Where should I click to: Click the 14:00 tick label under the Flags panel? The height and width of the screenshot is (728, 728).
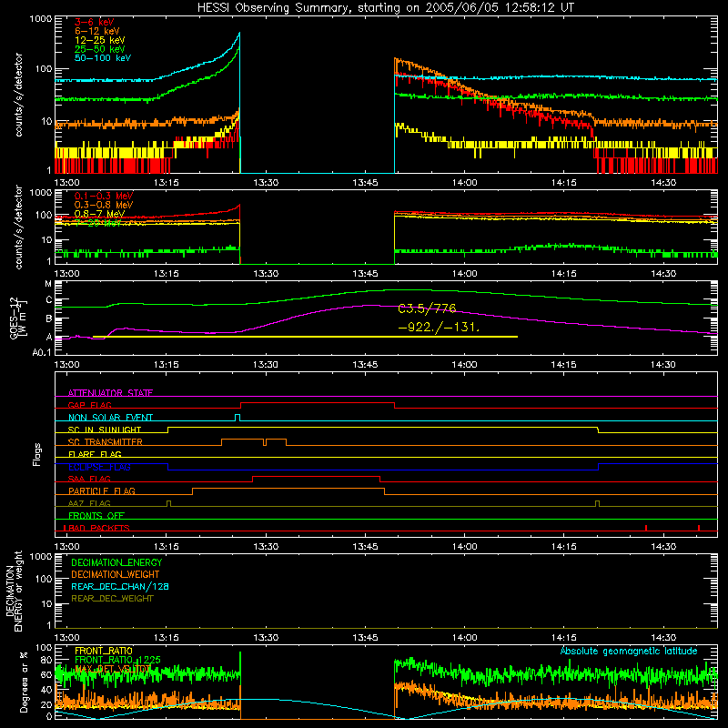pos(464,547)
